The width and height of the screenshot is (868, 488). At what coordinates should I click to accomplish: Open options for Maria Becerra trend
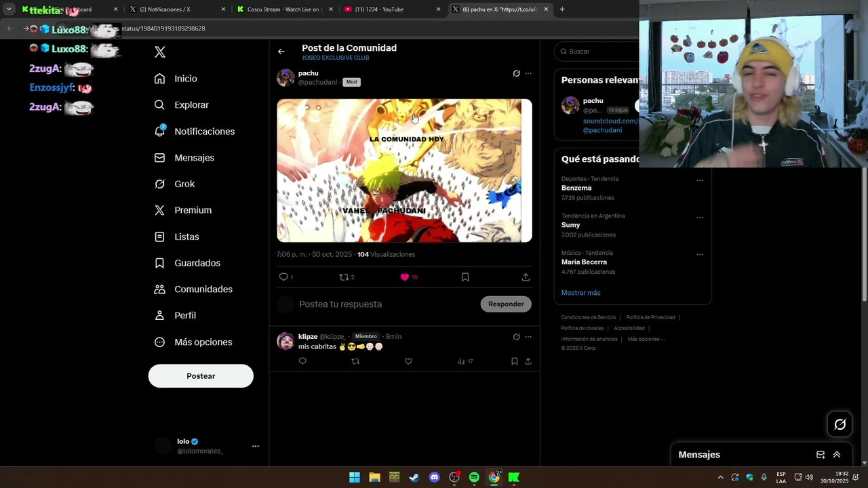(700, 255)
